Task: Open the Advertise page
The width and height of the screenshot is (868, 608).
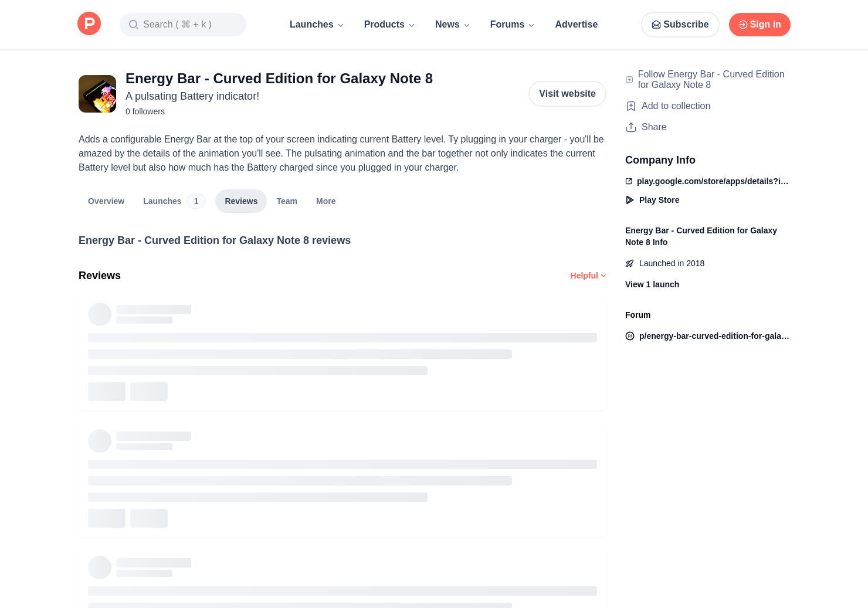Action: (x=577, y=25)
